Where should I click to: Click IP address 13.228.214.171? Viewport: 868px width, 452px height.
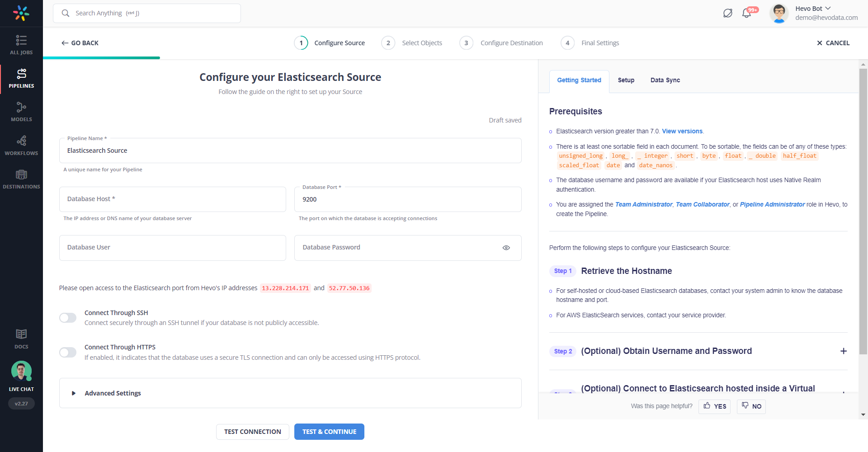tap(285, 288)
